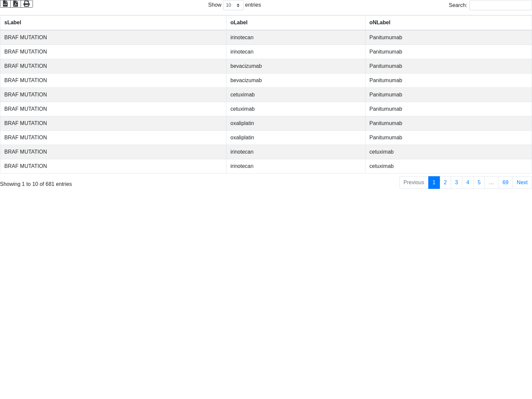Select current page 1 button
Viewport: 532px width, 399px height.
[434, 183]
